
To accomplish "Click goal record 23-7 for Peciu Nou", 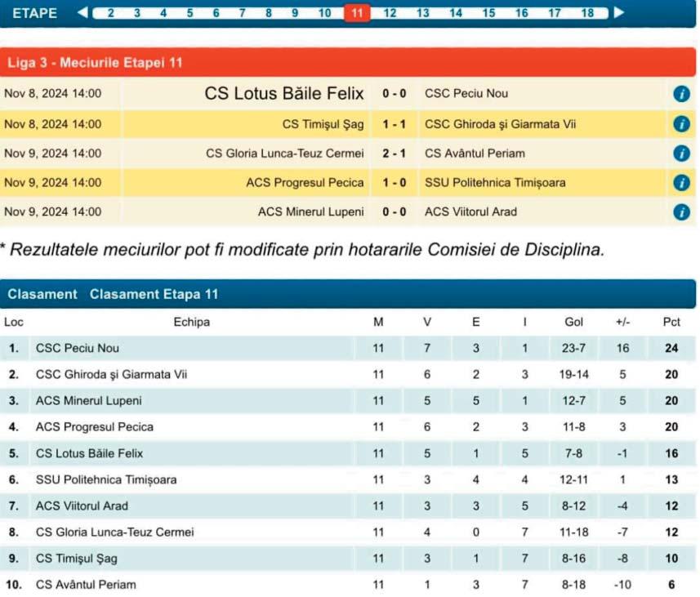I will (x=573, y=348).
